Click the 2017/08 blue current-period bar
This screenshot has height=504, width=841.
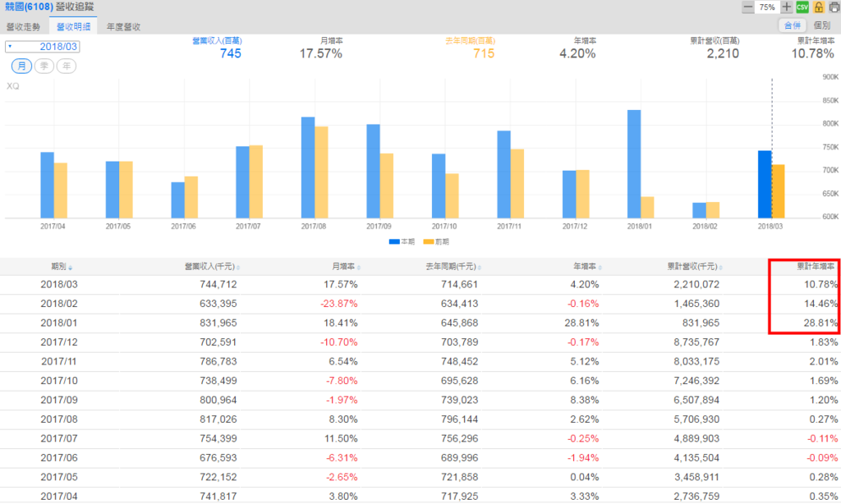(x=308, y=167)
